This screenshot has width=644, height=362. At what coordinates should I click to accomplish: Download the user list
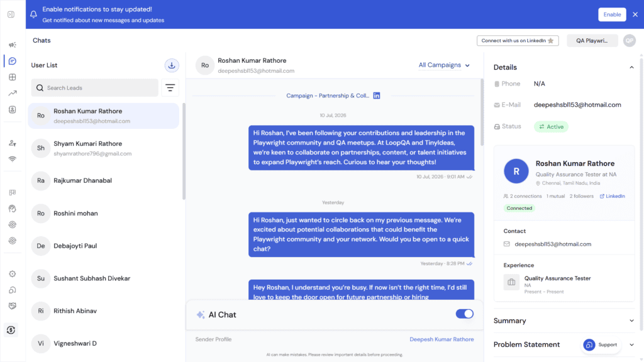172,65
